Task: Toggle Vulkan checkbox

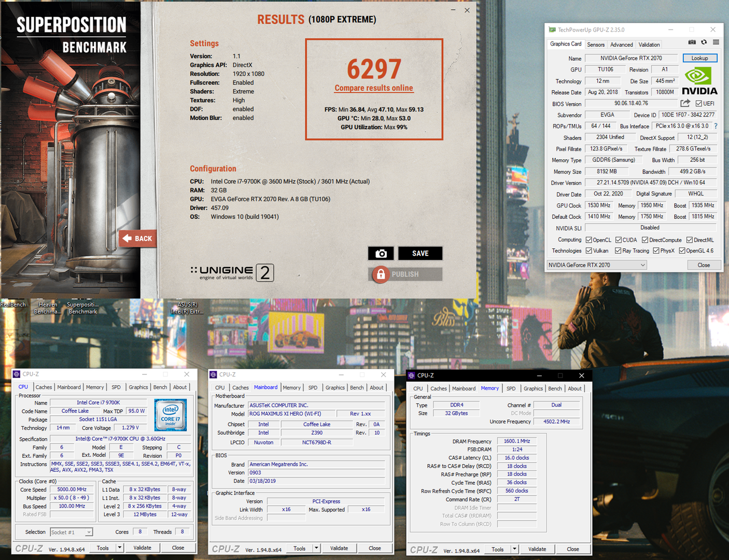Action: (x=589, y=251)
